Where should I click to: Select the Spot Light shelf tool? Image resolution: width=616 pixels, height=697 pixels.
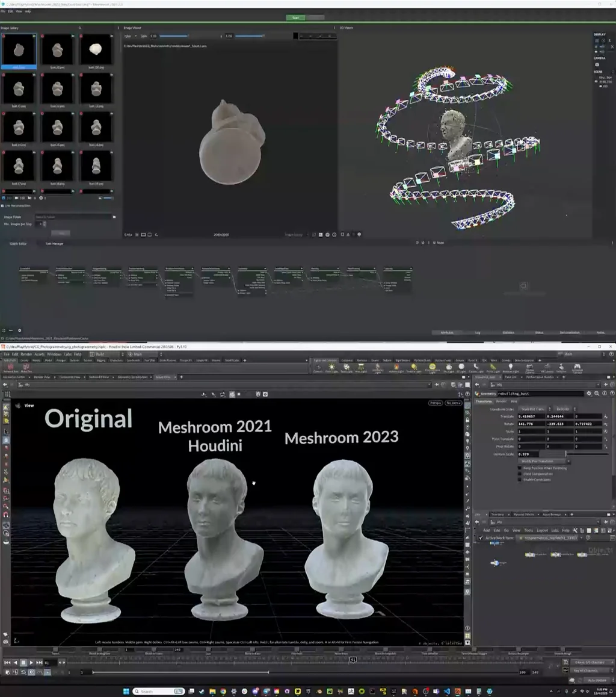[348, 367]
